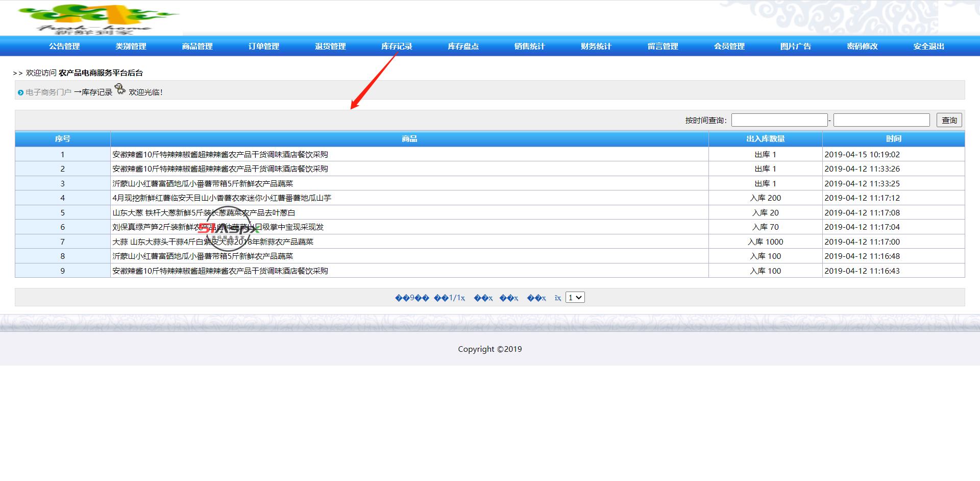Click the 农产品电商服务平台后台 title text
The image size is (980, 481).
pyautogui.click(x=101, y=73)
